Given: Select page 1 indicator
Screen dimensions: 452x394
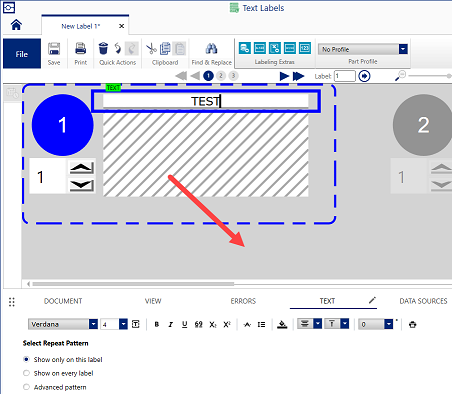Looking at the screenshot, I should [x=208, y=76].
